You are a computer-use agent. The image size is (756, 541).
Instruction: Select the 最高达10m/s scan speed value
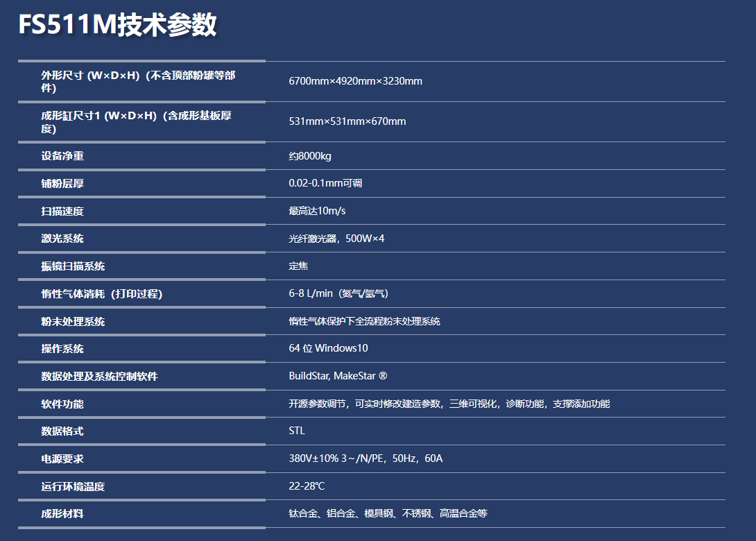click(x=317, y=211)
